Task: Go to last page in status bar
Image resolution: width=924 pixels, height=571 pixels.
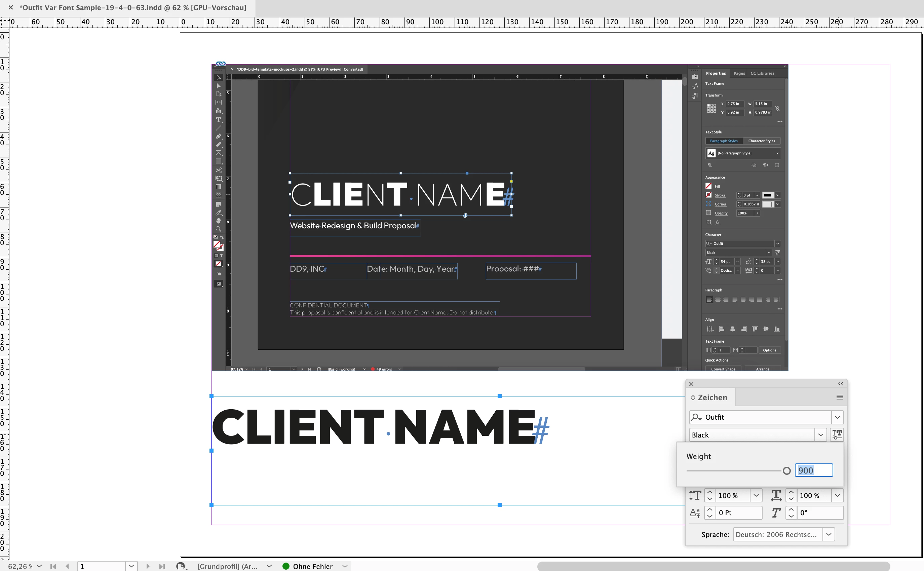Action: click(162, 566)
